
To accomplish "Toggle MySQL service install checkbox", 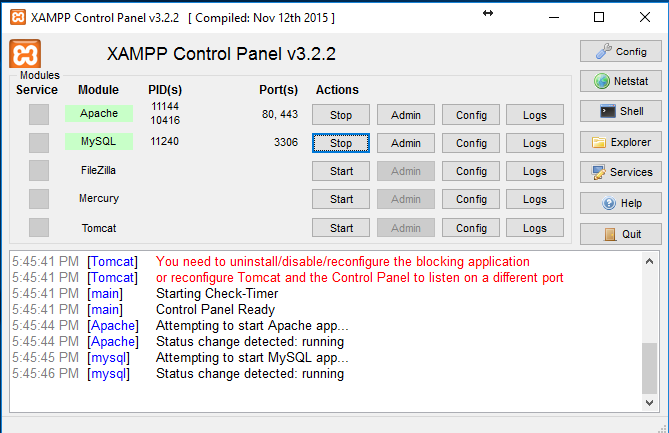I will (x=39, y=142).
